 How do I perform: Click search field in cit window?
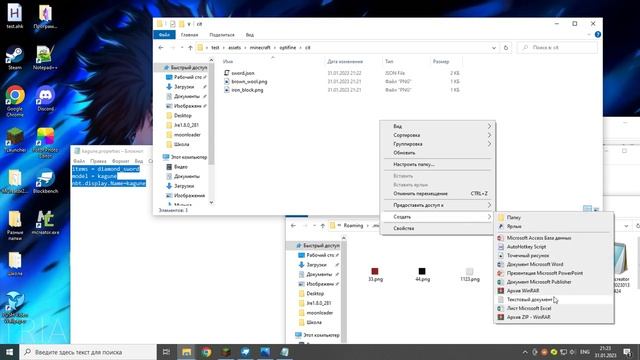click(x=557, y=48)
